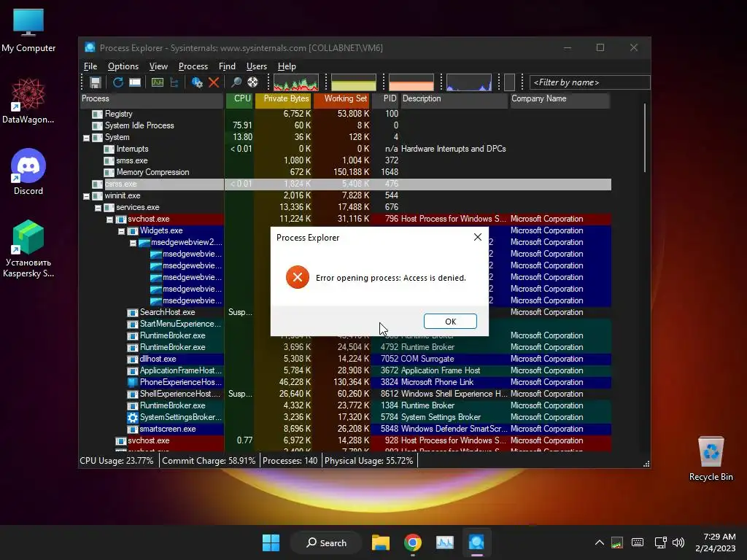Open Google Chrome from the taskbar
Image resolution: width=747 pixels, height=560 pixels.
[413, 542]
